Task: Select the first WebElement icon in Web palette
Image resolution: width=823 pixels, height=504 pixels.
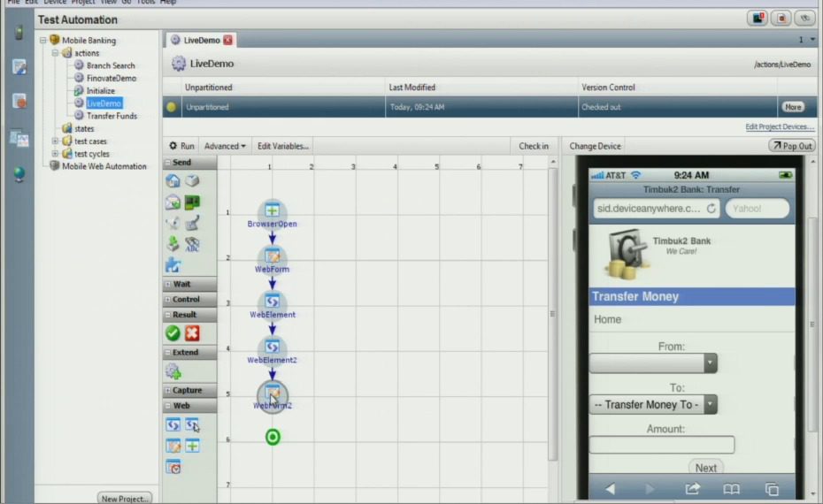Action: [173, 424]
